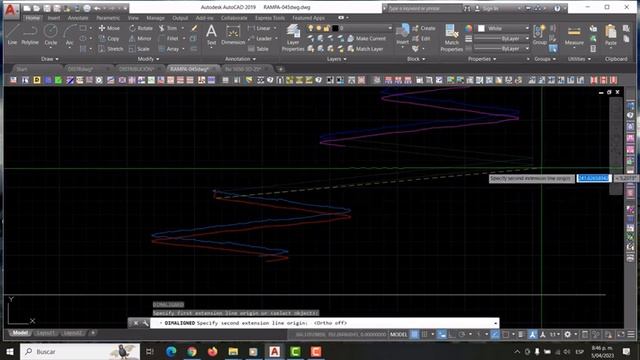
Task: Click the Mirror tool
Action: point(140,38)
